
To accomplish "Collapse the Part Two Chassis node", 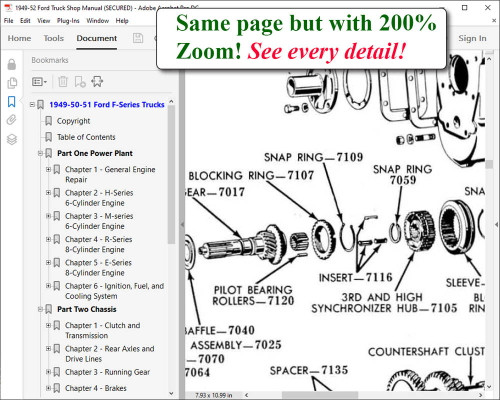I will coord(40,309).
